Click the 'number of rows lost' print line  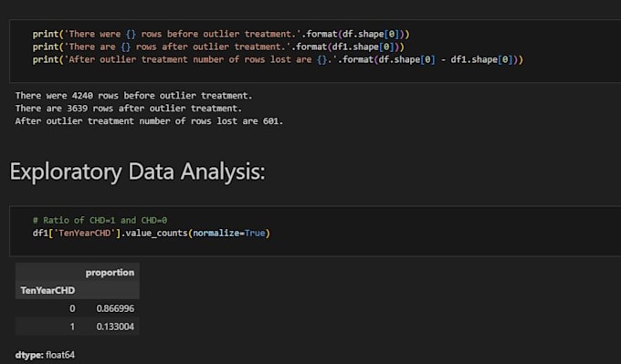[x=278, y=59]
